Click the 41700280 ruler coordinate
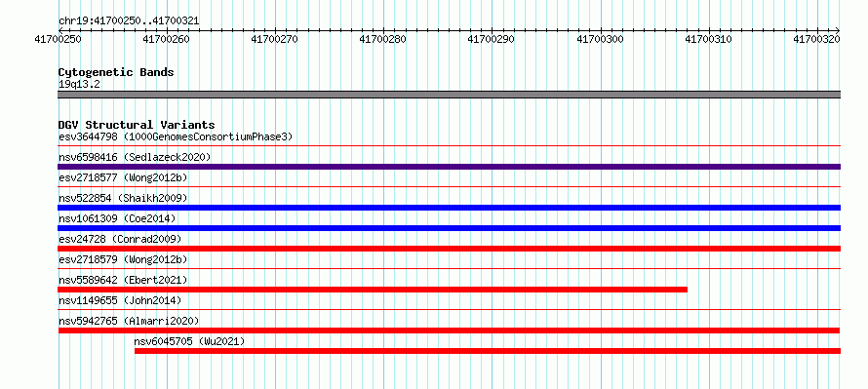 click(383, 39)
